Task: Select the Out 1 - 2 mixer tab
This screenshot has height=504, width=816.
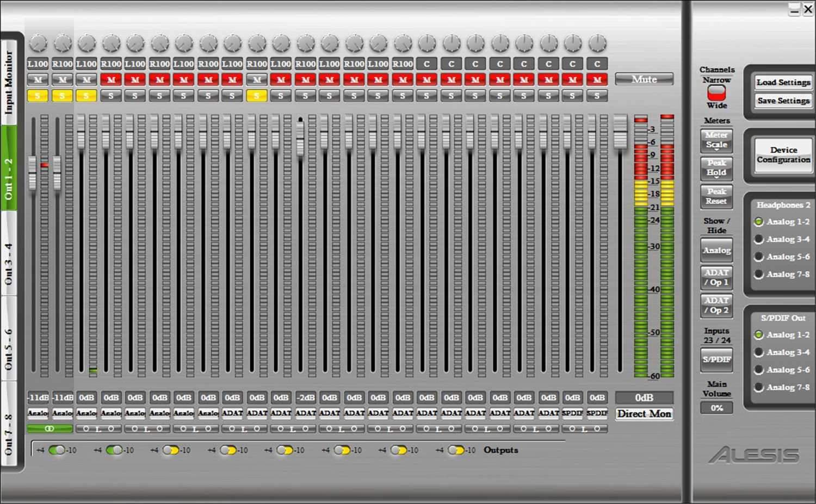Action: click(x=9, y=169)
